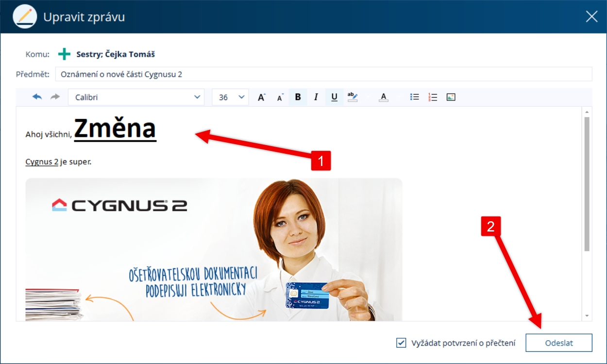607x364 pixels.
Task: Redo the undone edit
Action: click(55, 97)
